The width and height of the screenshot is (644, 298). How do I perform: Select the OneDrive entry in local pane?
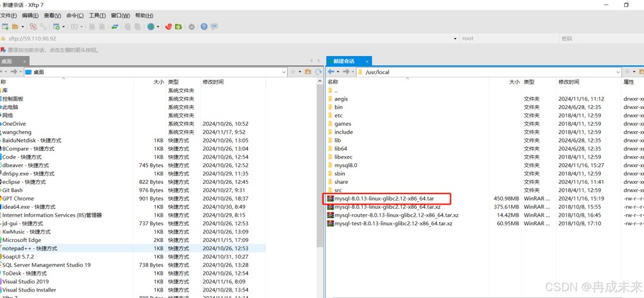pos(14,123)
